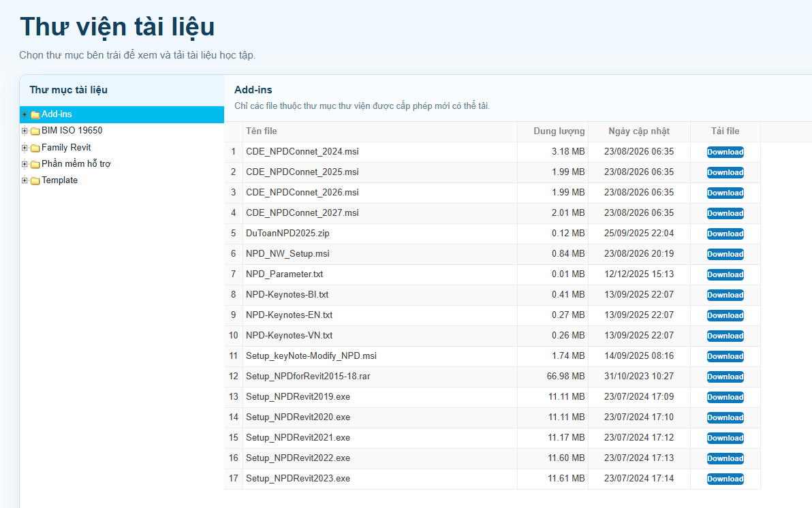Select file name NPD_Parameter.txt
Viewport: 812px width, 508px height.
pyautogui.click(x=284, y=274)
